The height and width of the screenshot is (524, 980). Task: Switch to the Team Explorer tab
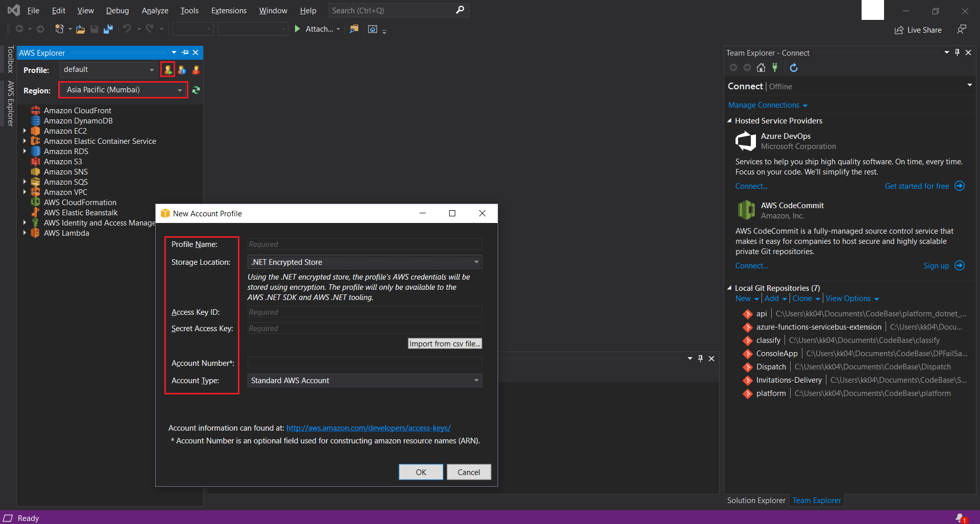click(817, 501)
